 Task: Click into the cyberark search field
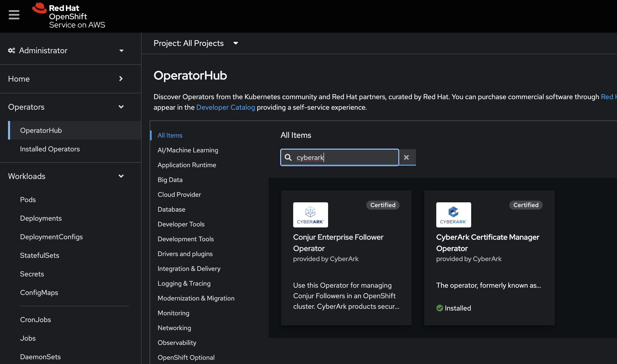point(340,157)
